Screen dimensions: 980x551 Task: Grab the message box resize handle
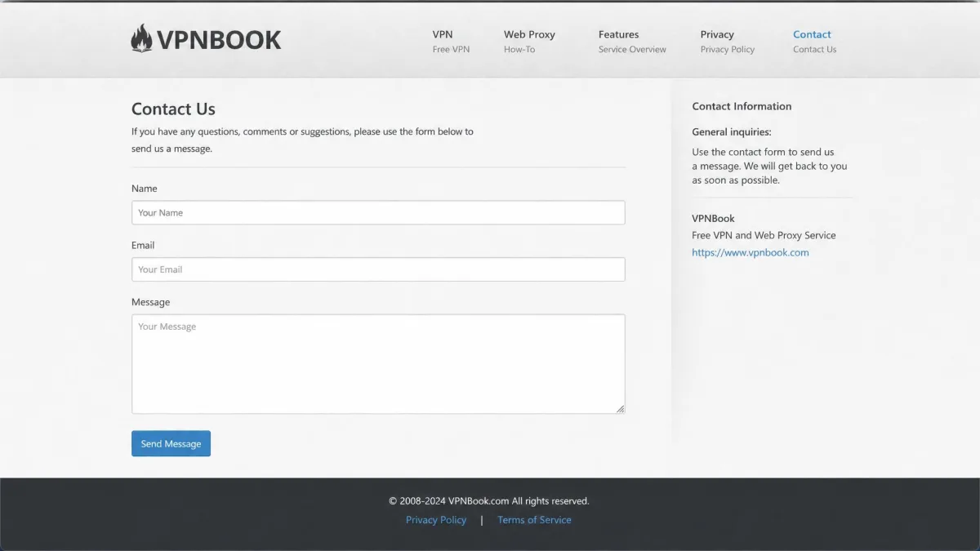[x=620, y=408]
